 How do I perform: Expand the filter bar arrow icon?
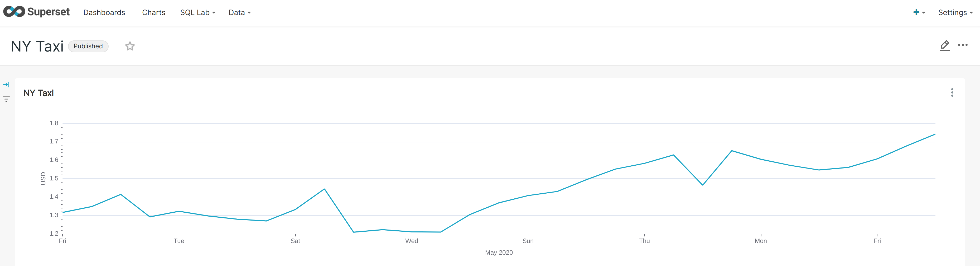[x=6, y=85]
